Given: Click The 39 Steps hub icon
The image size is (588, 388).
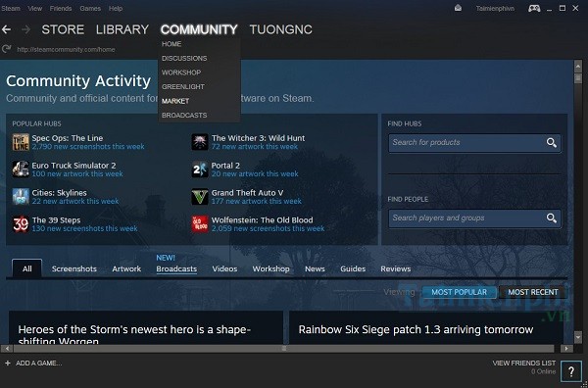Looking at the screenshot, I should (x=21, y=224).
